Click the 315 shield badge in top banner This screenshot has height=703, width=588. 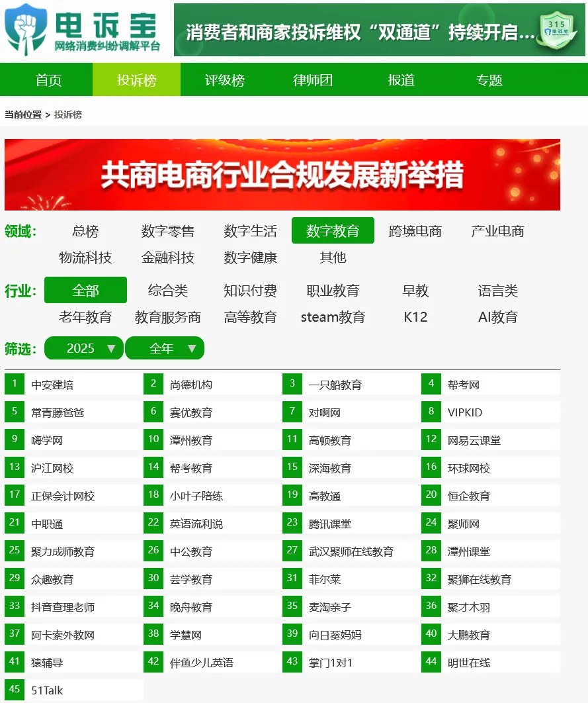(x=557, y=30)
